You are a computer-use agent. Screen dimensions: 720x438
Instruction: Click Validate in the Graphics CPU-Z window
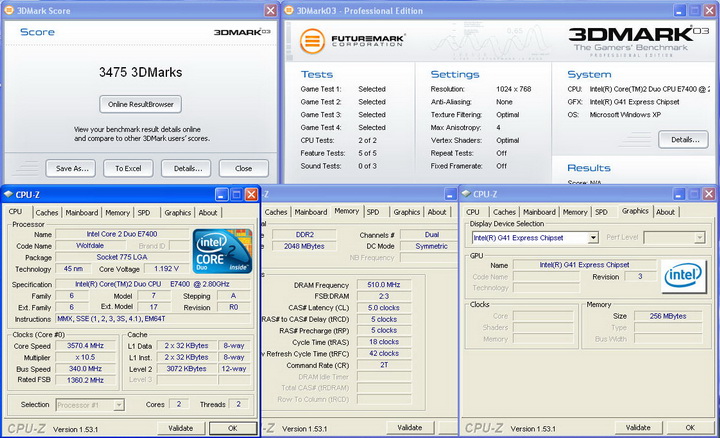[x=638, y=427]
